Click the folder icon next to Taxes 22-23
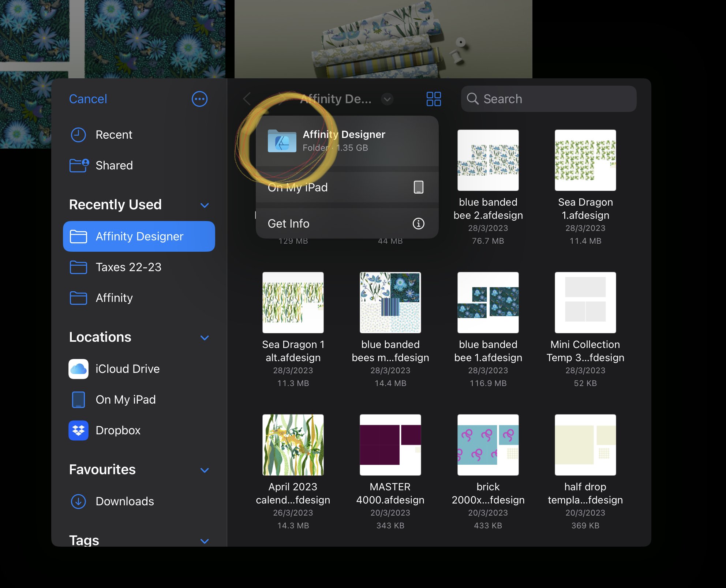This screenshot has width=726, height=588. (x=78, y=267)
